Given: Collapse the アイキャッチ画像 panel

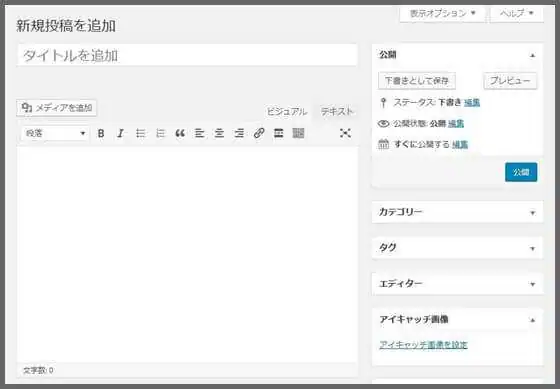Looking at the screenshot, I should pos(532,320).
